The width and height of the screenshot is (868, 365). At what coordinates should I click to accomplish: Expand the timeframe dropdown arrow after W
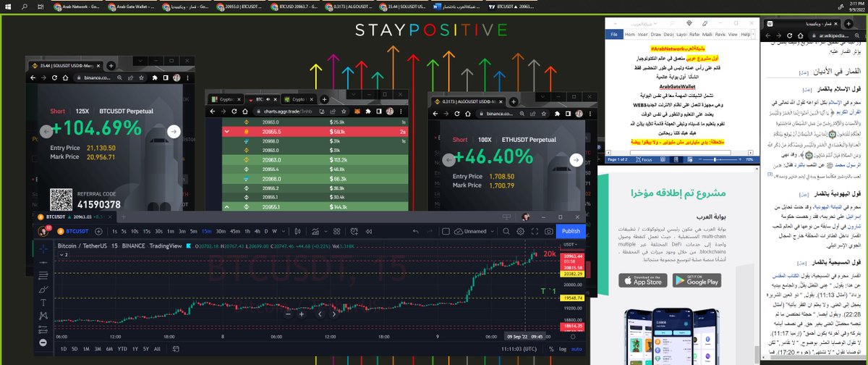[x=284, y=232]
